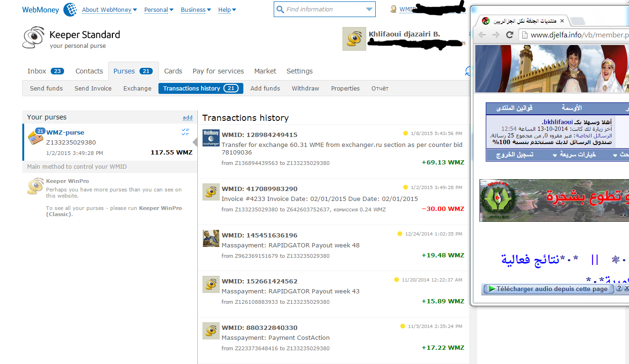Close the djelfa forum browser tab
The image size is (629, 364).
pos(562,21)
